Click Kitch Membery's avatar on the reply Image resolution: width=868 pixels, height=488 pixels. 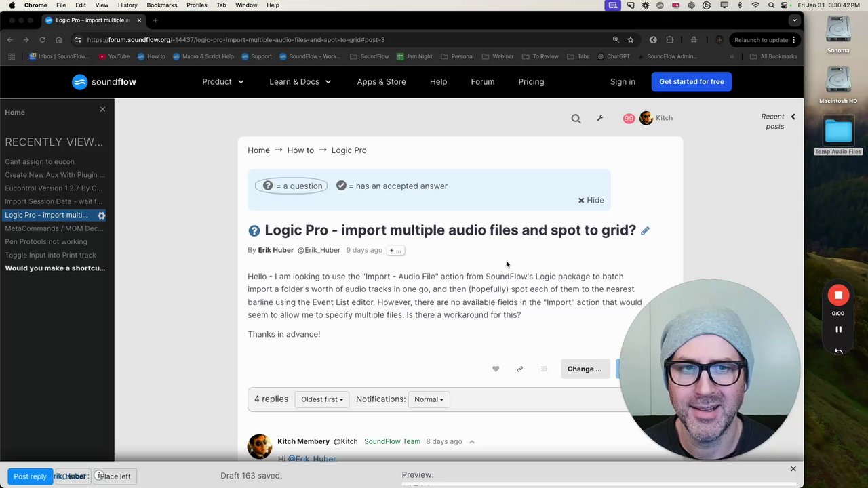260,447
